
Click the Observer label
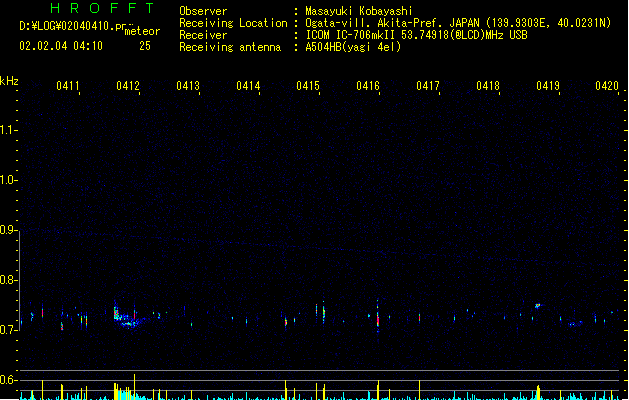(x=203, y=11)
